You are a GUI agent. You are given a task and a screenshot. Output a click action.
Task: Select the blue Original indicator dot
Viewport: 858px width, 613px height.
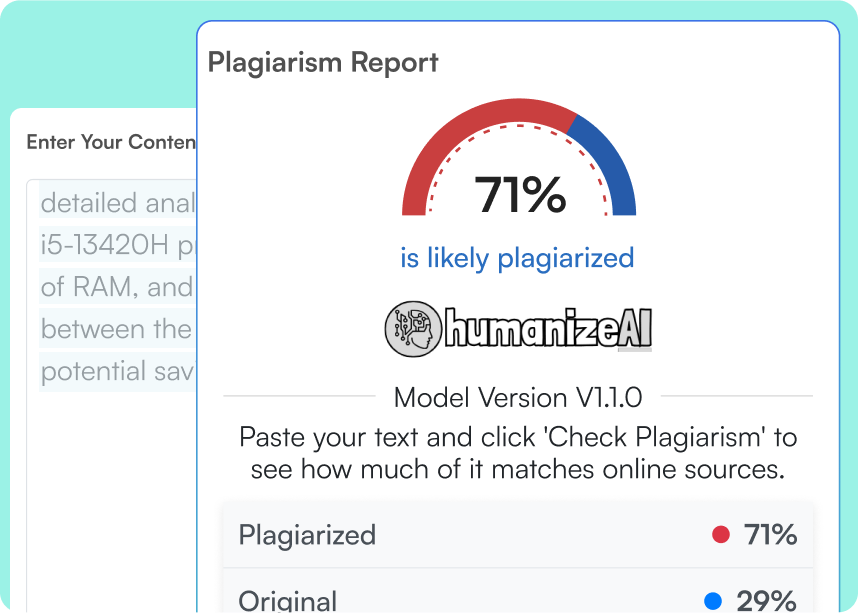coord(713,601)
